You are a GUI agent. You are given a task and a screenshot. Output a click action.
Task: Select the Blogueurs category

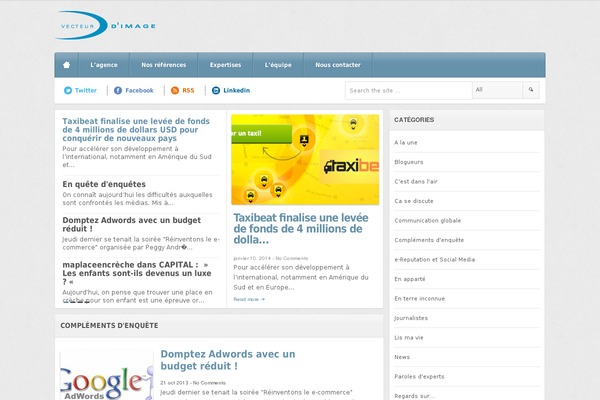(x=409, y=162)
